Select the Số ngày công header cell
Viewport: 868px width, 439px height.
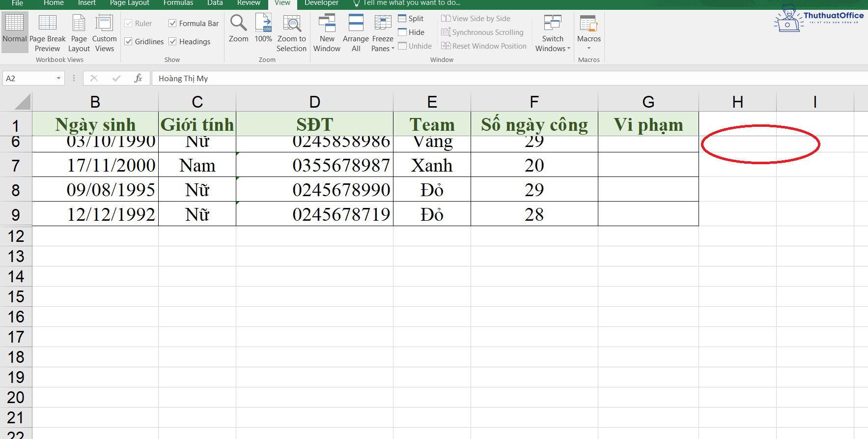(534, 124)
